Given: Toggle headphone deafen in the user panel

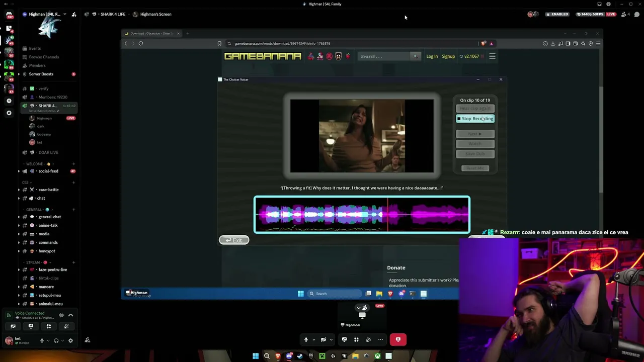Looking at the screenshot, I should (x=56, y=340).
